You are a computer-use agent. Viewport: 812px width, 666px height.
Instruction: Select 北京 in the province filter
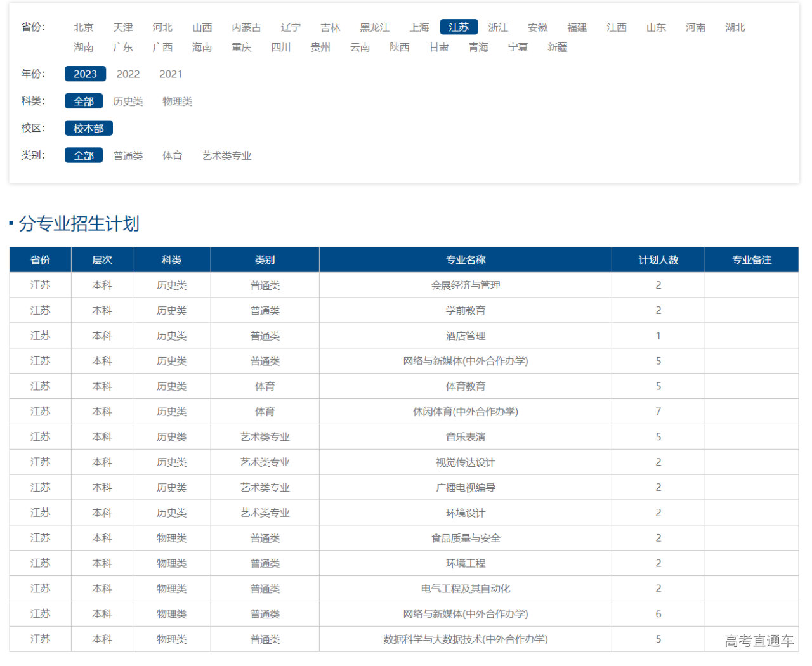click(x=83, y=27)
